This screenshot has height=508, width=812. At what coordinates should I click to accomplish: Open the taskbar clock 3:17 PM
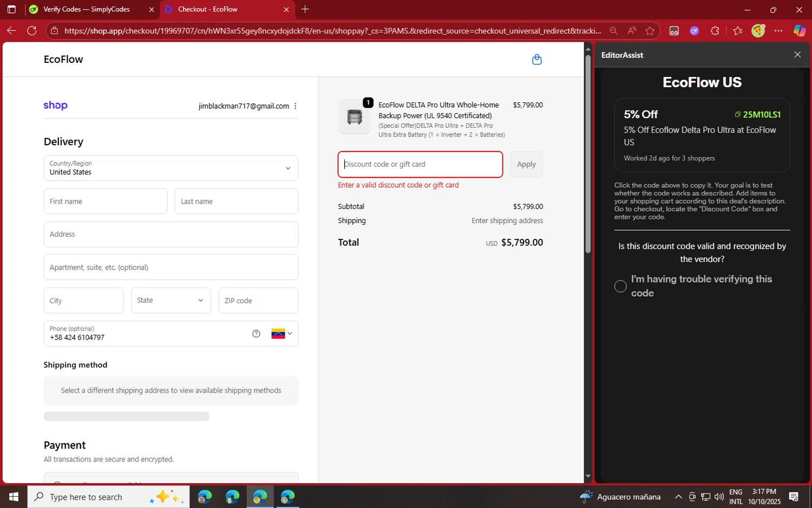click(764, 497)
